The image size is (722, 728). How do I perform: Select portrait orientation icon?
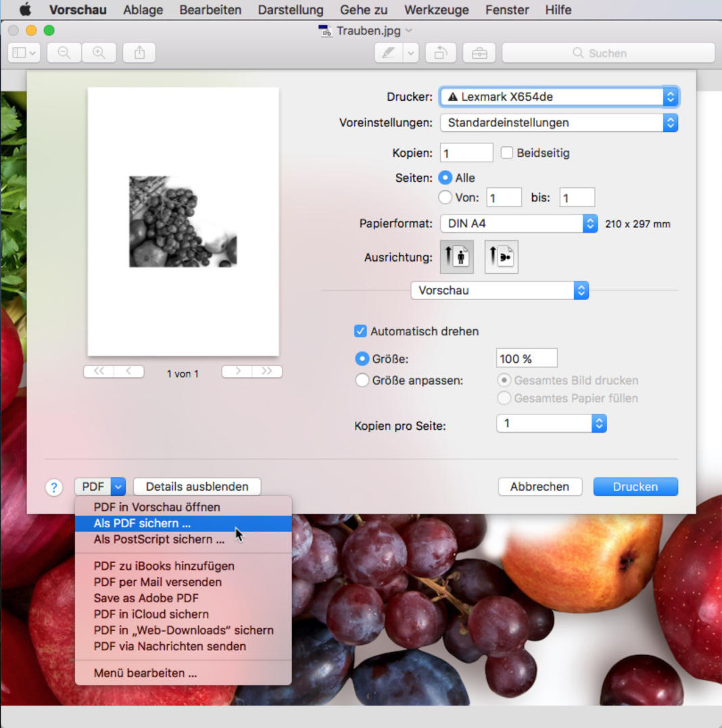(456, 257)
